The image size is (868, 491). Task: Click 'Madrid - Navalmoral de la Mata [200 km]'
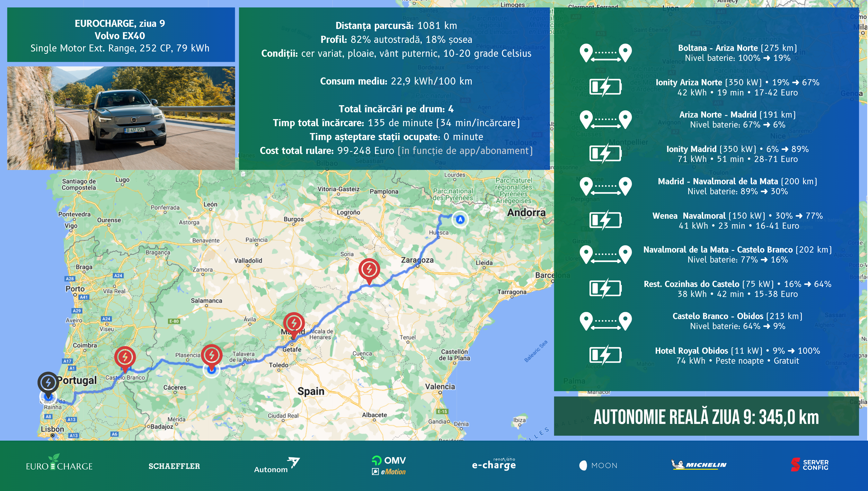pyautogui.click(x=738, y=181)
